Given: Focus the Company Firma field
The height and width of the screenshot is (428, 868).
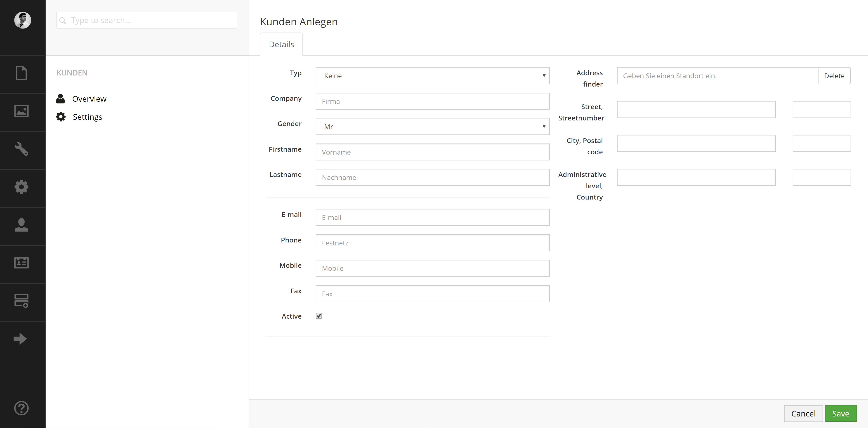Looking at the screenshot, I should pyautogui.click(x=432, y=101).
